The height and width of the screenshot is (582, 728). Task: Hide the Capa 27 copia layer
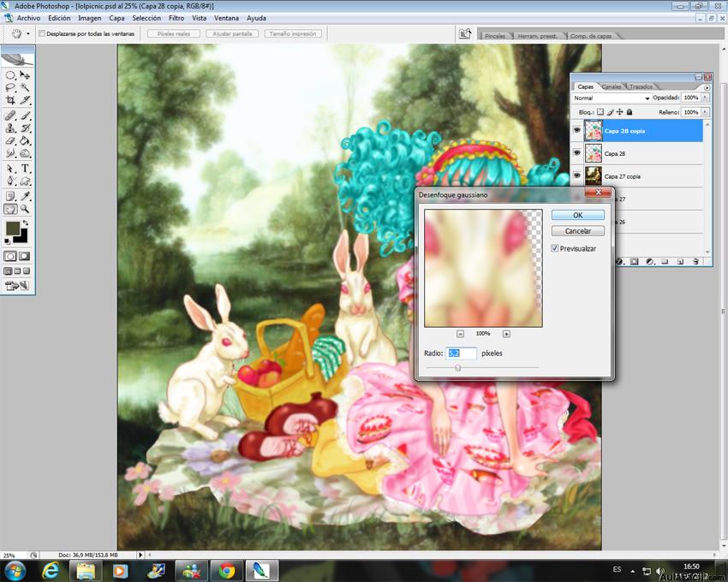click(576, 176)
